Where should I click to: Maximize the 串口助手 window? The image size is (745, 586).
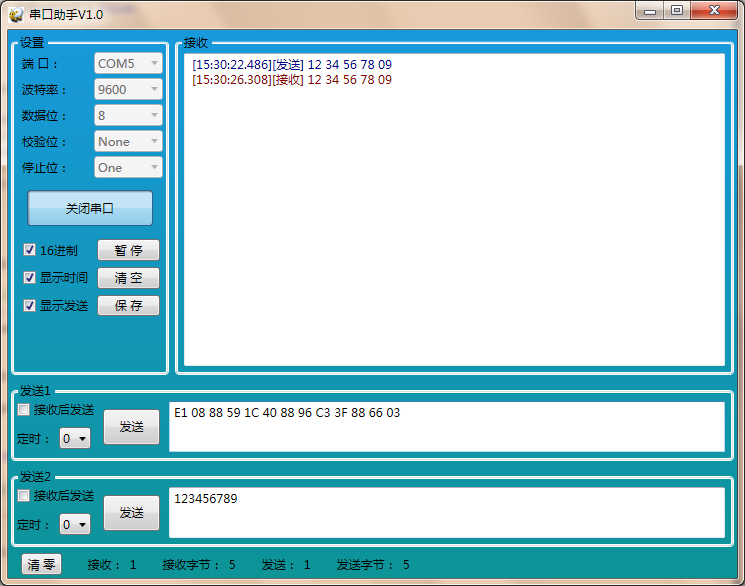coord(677,10)
